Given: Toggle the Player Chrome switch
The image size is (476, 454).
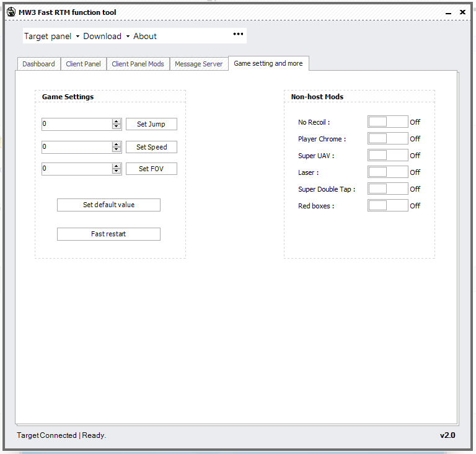Looking at the screenshot, I should (387, 138).
